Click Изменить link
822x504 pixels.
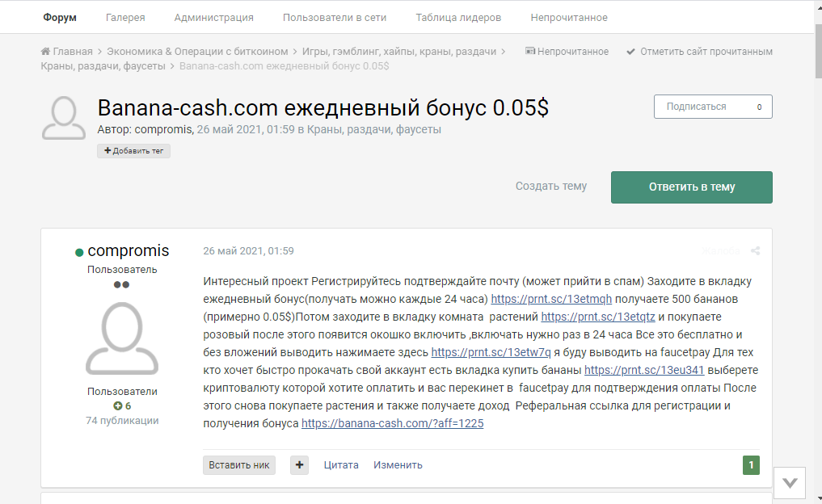(398, 465)
